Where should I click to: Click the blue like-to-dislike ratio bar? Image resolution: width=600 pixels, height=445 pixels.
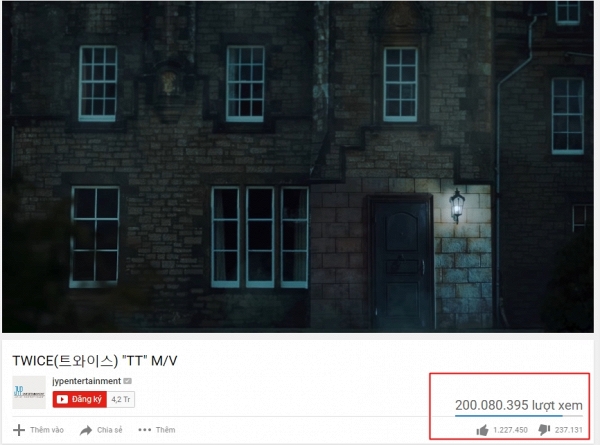518,416
